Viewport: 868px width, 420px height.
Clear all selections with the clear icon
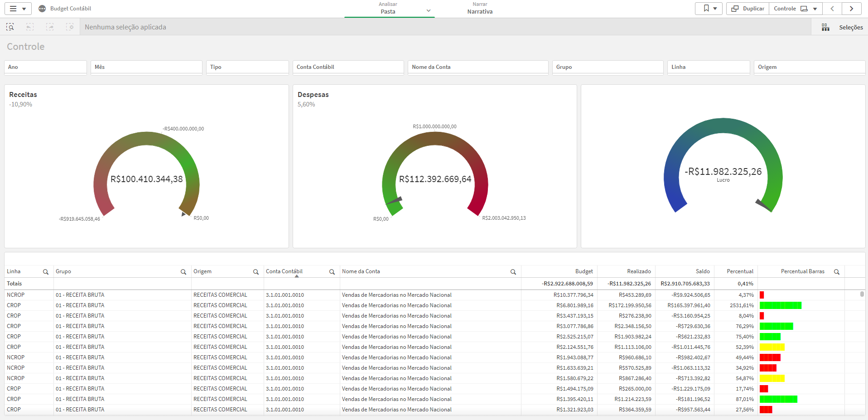pos(70,27)
